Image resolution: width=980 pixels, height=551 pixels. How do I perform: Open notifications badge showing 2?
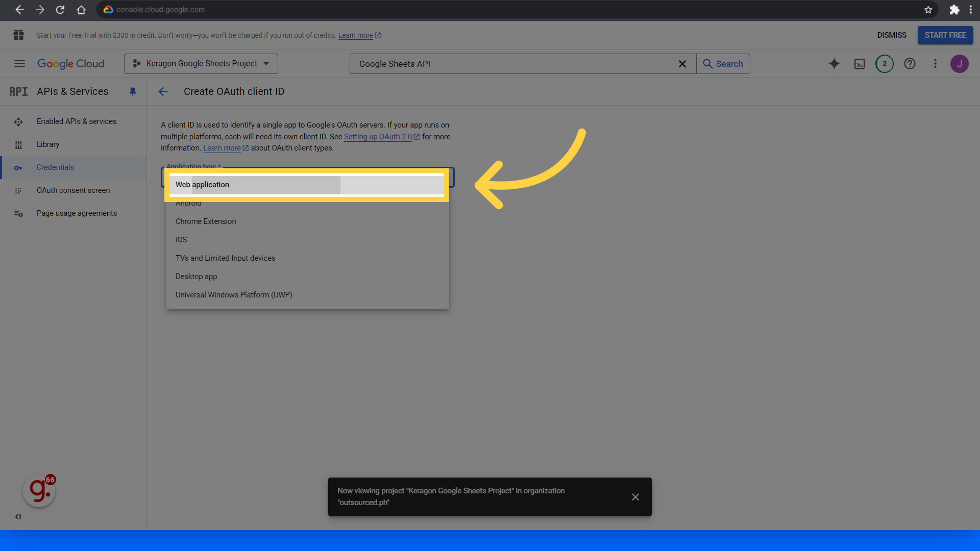(x=885, y=64)
